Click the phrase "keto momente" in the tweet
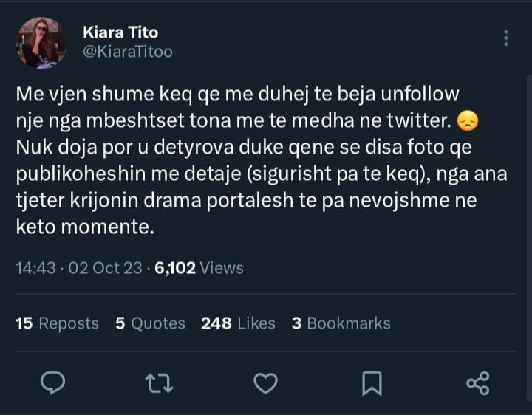The width and height of the screenshot is (532, 415). point(84,228)
